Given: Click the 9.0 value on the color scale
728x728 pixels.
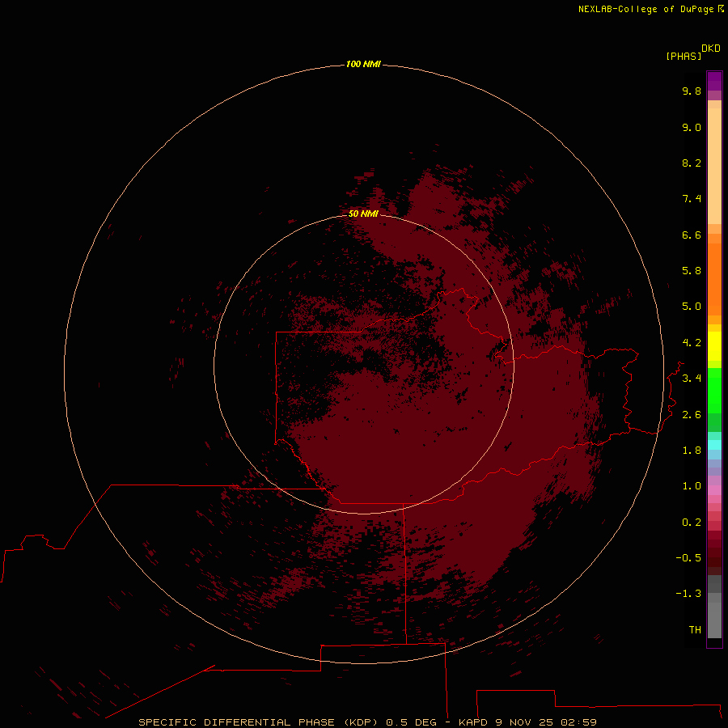Looking at the screenshot, I should (x=692, y=127).
